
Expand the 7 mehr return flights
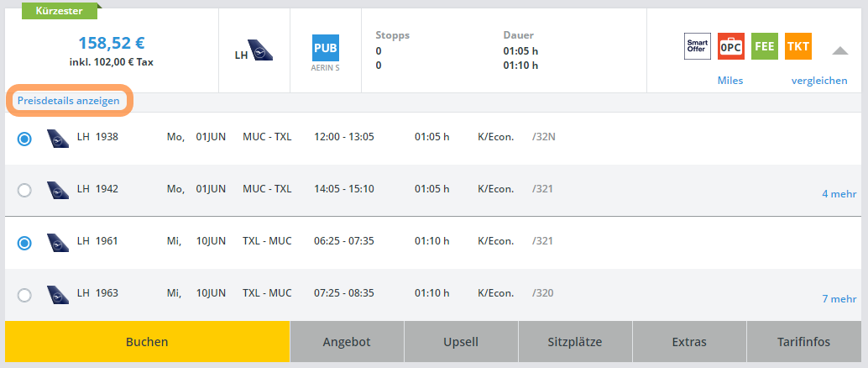(x=839, y=298)
